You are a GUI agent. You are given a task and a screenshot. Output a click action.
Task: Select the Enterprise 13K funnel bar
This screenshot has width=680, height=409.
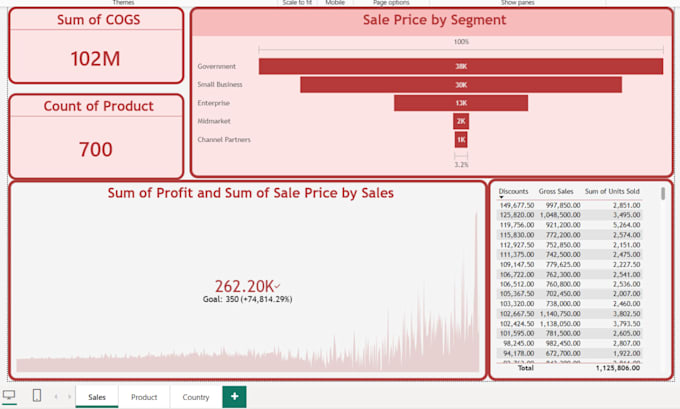click(461, 103)
